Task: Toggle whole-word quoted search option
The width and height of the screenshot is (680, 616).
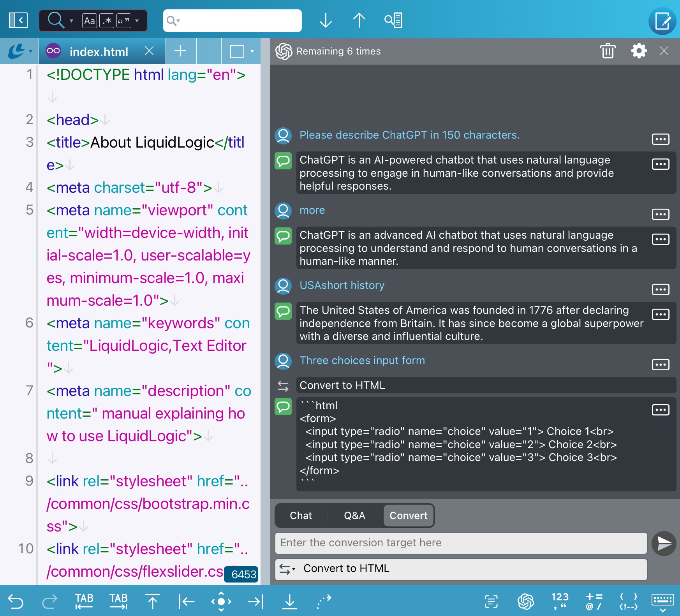Action: (x=123, y=21)
